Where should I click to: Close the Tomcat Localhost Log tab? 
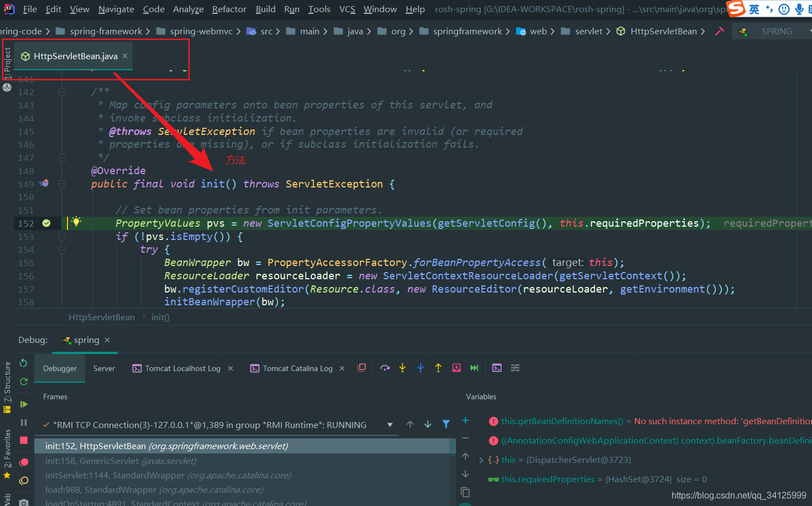coord(230,368)
